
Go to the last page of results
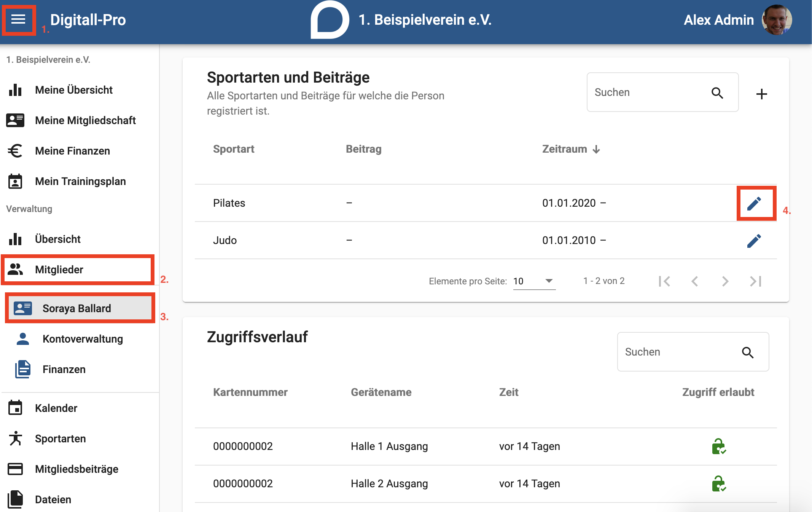coord(755,281)
